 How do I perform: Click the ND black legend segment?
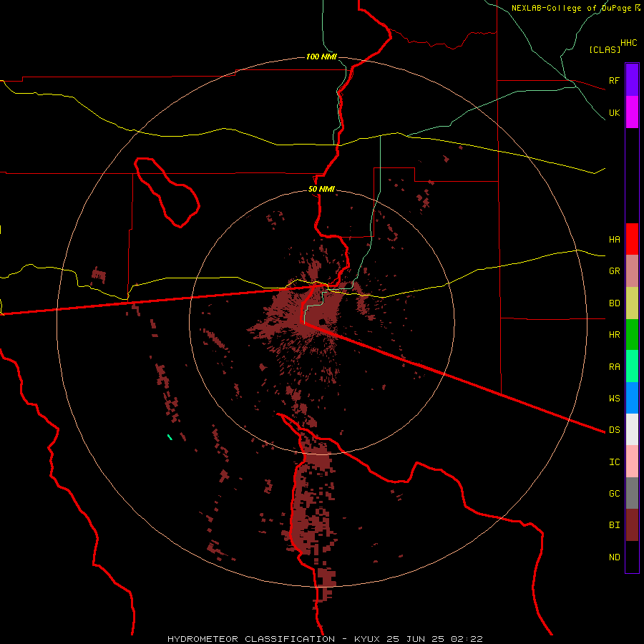point(632,557)
